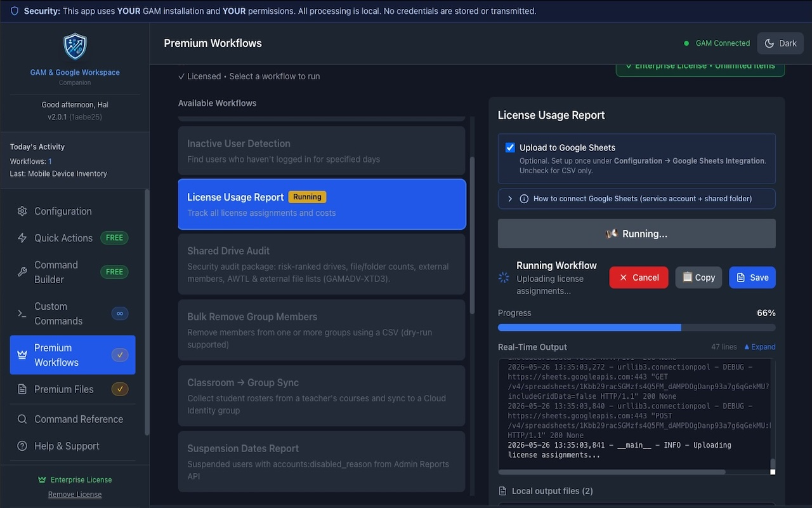The width and height of the screenshot is (812, 508).
Task: Click the Command Reference search icon
Action: (22, 419)
